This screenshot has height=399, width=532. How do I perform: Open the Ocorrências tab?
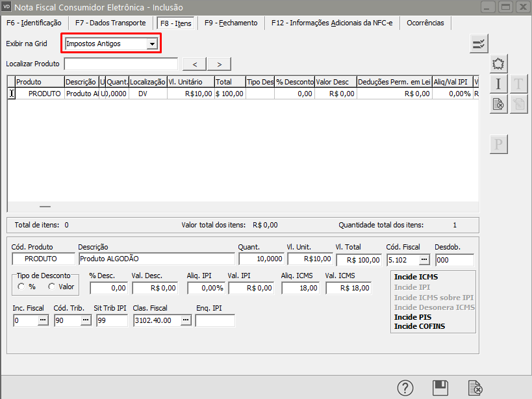point(425,23)
